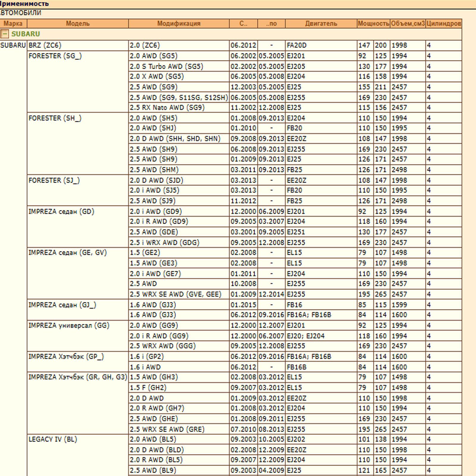Click the FB16A; FB16B engine cell for GJ3
476x476 pixels.
tap(309, 315)
